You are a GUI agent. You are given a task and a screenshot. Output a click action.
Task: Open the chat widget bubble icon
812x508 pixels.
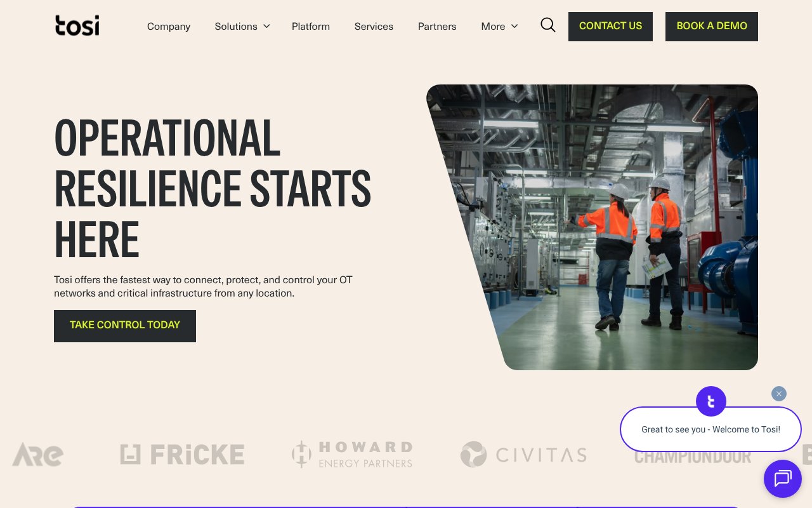coord(782,478)
